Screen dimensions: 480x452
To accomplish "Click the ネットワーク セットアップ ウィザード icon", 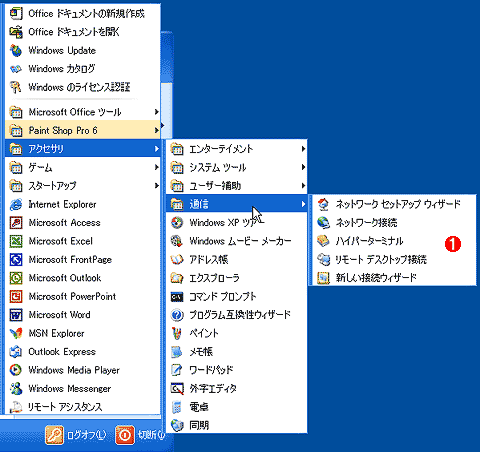I will click(323, 204).
